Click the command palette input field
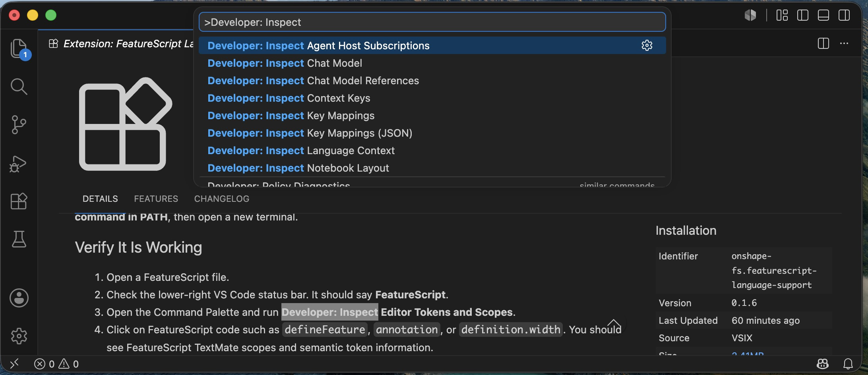Viewport: 868px width, 375px height. pyautogui.click(x=432, y=22)
